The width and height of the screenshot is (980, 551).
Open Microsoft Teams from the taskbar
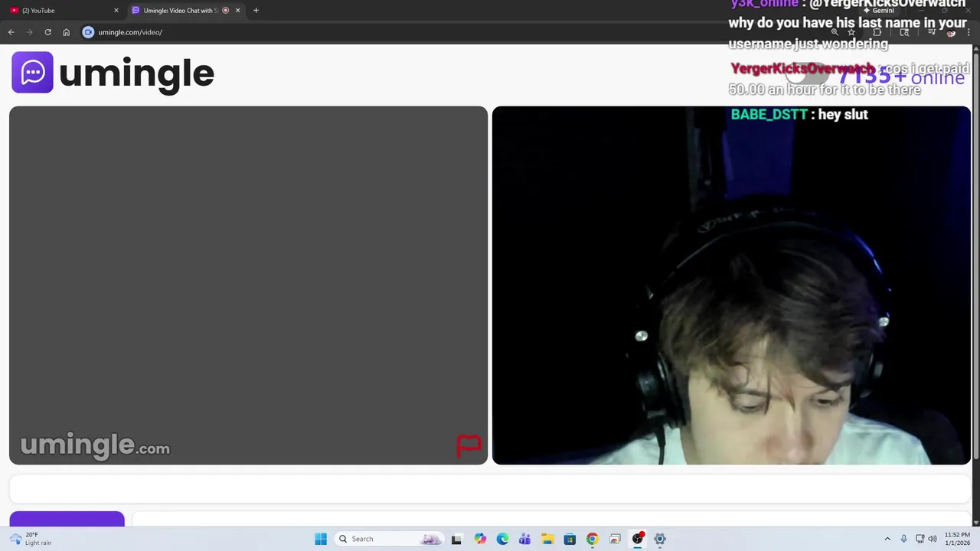[524, 539]
